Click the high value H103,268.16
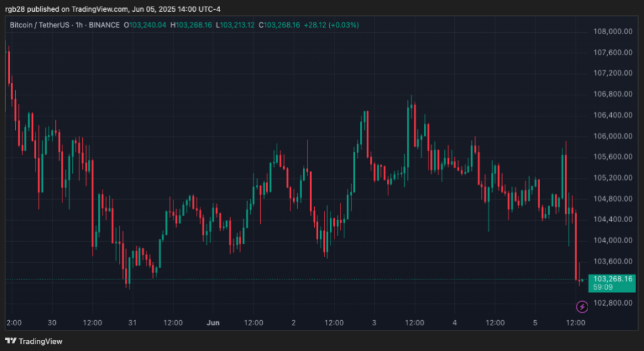 pos(191,25)
